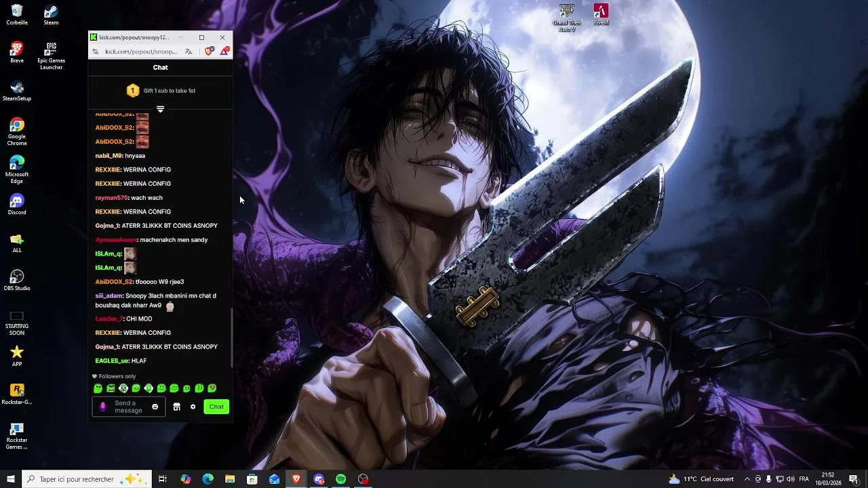Click 'Gift 1 sub to take 1st' banner

161,91
